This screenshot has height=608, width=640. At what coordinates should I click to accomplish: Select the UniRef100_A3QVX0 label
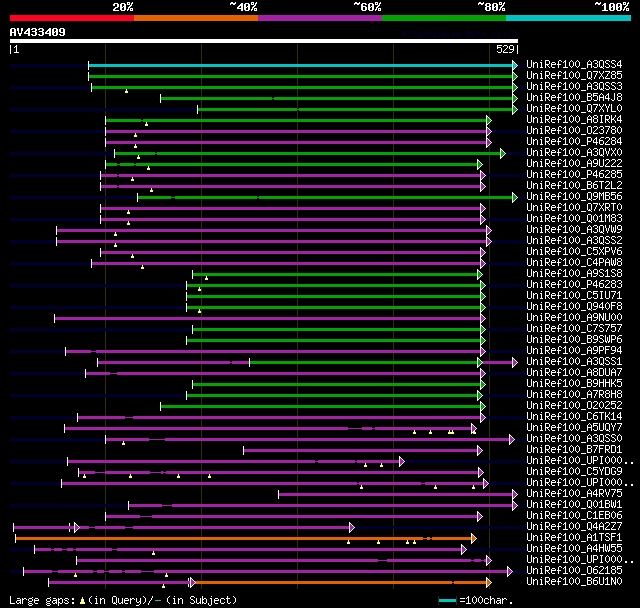pos(574,153)
